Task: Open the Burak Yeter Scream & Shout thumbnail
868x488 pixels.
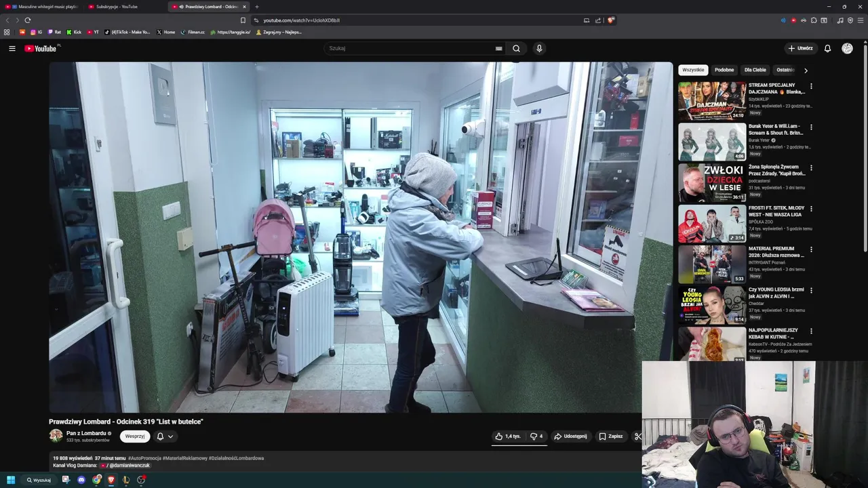Action: (x=712, y=142)
